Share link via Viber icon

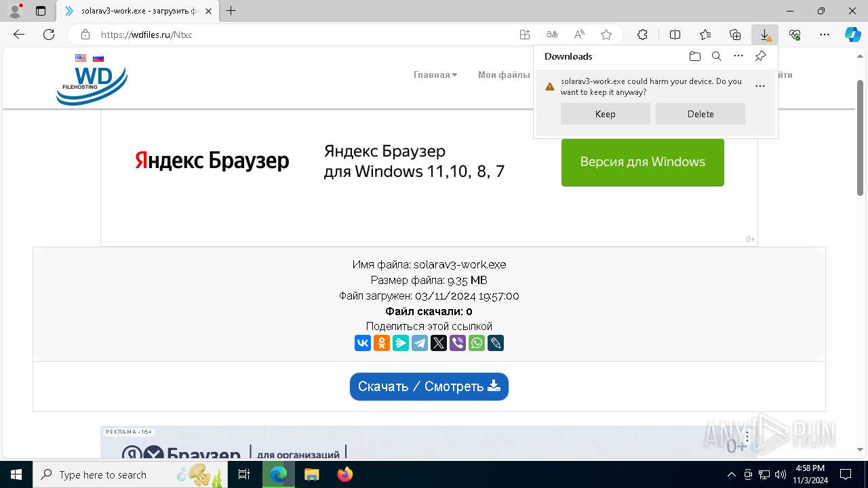pos(458,343)
